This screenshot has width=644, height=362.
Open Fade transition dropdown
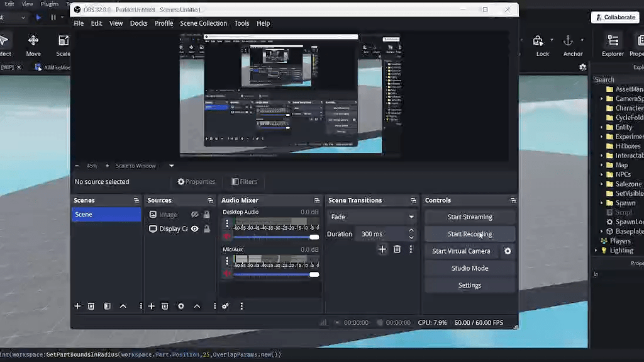[x=372, y=217]
